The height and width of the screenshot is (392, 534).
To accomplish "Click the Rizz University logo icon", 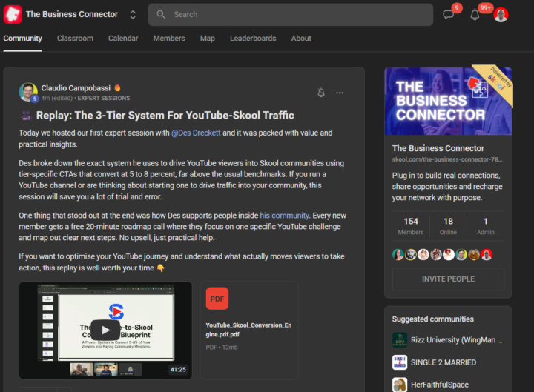I will tap(400, 340).
